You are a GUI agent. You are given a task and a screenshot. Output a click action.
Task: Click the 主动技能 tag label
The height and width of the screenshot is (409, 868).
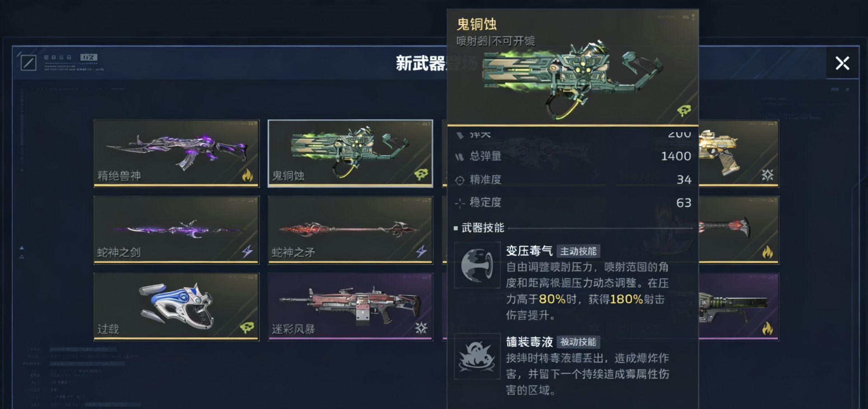point(578,251)
